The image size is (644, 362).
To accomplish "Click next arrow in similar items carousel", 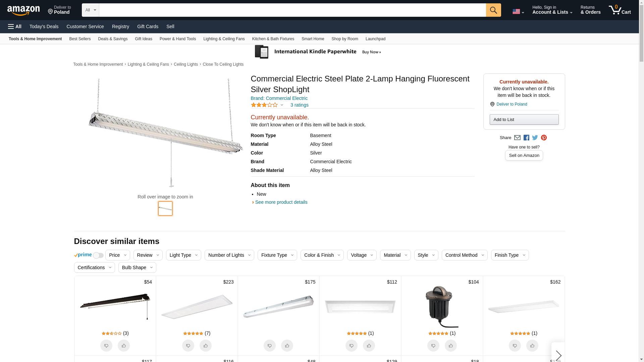I will (x=558, y=355).
